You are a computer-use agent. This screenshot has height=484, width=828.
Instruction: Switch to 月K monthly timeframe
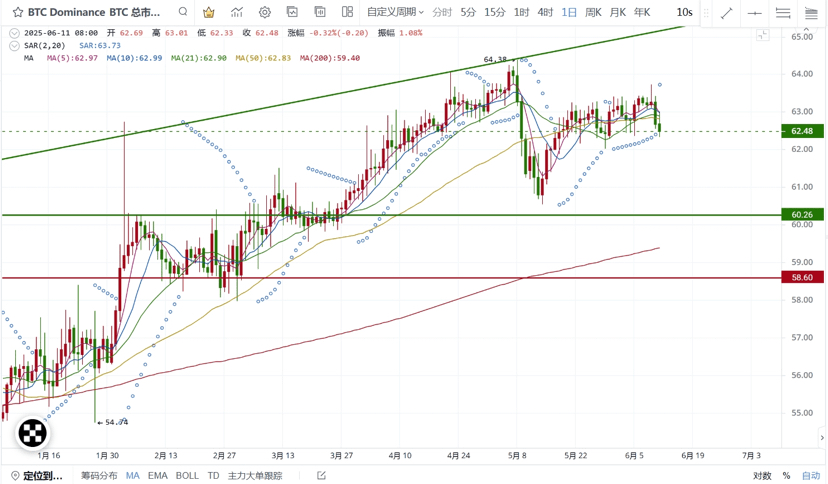point(618,12)
